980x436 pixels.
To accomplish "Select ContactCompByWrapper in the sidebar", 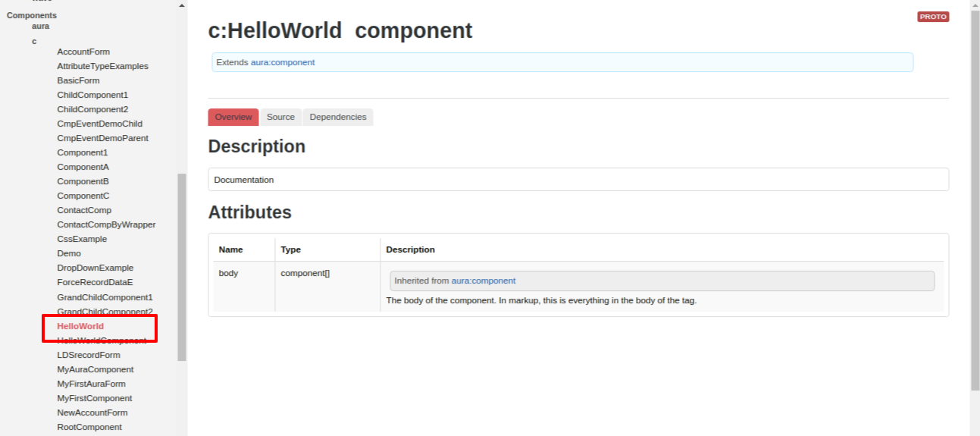I will tap(106, 224).
